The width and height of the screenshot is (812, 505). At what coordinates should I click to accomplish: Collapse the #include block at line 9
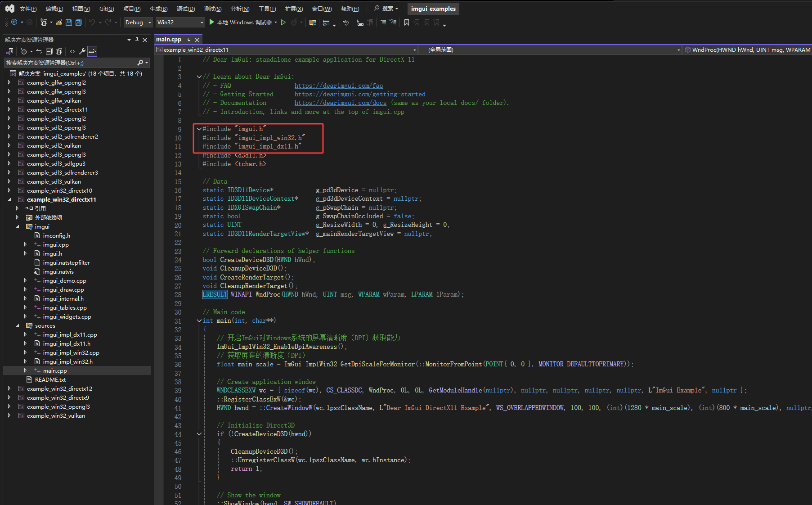point(199,129)
